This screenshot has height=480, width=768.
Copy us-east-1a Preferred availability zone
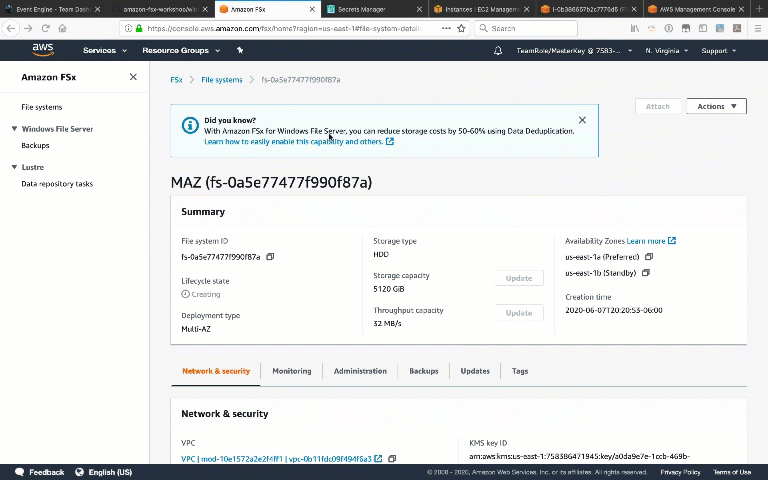[649, 257]
